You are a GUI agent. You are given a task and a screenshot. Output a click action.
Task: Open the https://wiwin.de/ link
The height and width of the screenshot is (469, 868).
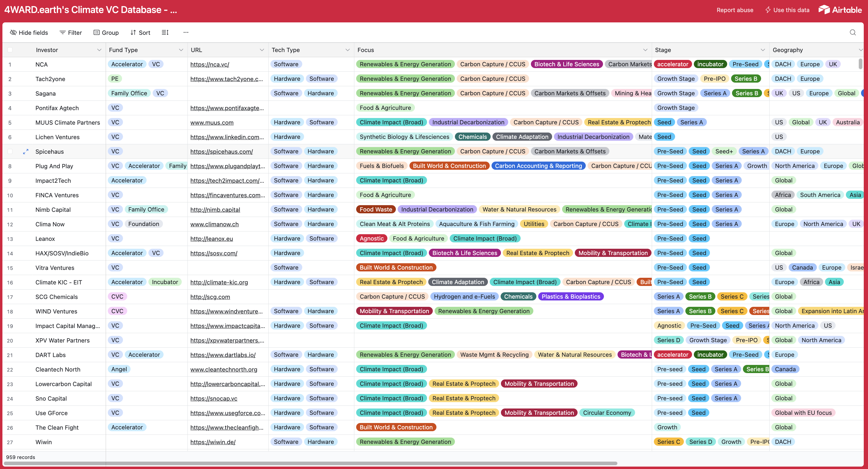click(213, 442)
